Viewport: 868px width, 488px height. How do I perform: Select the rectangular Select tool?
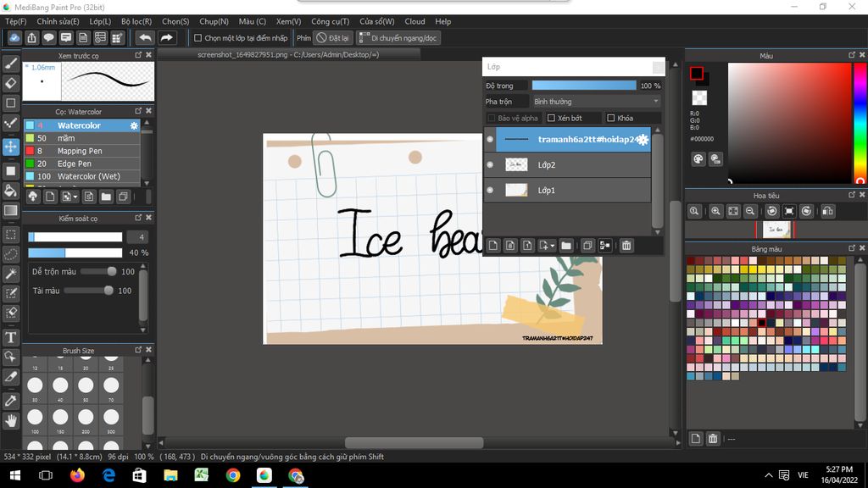[10, 235]
